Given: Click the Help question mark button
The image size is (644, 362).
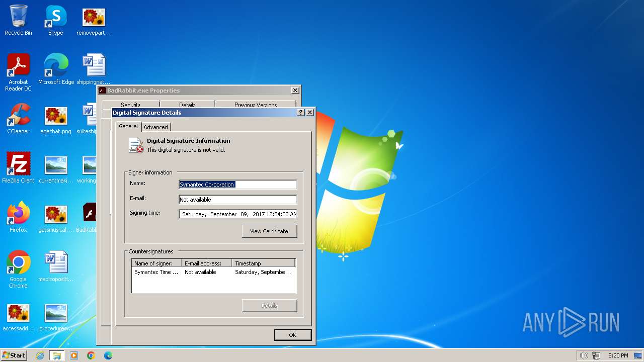Looking at the screenshot, I should 301,113.
